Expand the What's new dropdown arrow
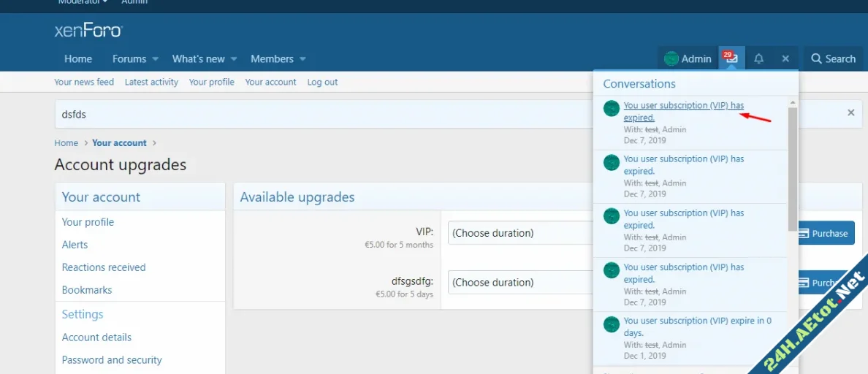Image resolution: width=868 pixels, height=374 pixels. click(x=234, y=59)
